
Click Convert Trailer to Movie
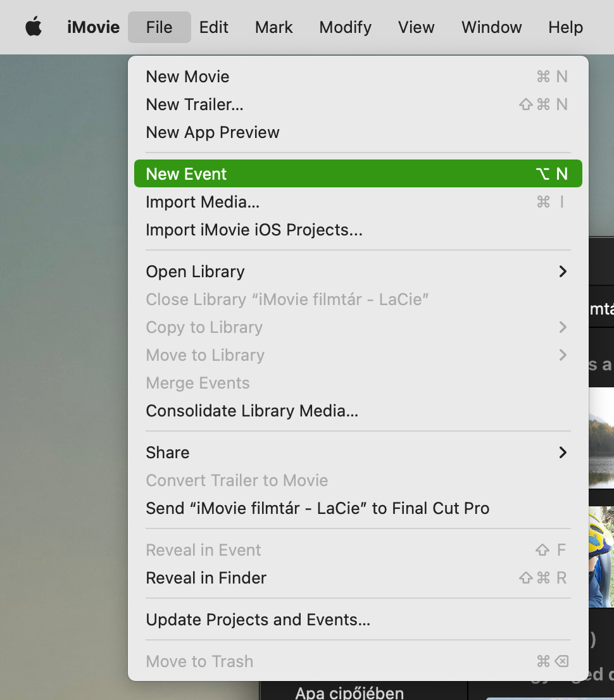(x=358, y=480)
